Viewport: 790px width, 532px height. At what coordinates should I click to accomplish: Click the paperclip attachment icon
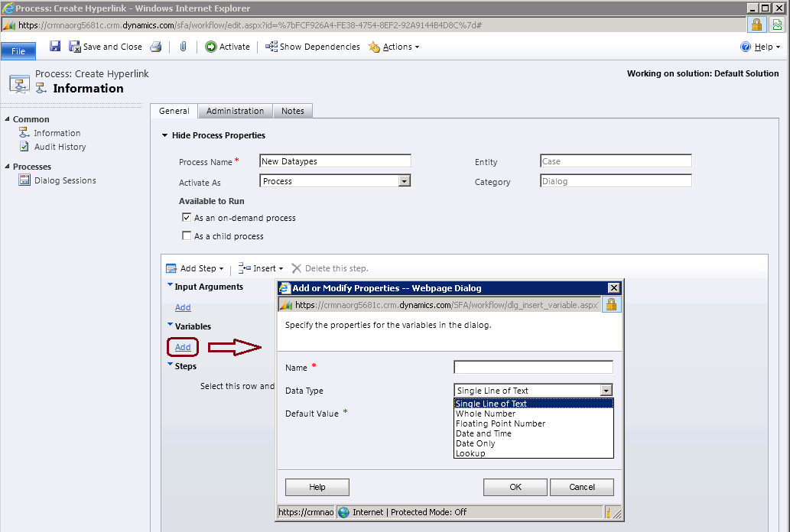(184, 47)
